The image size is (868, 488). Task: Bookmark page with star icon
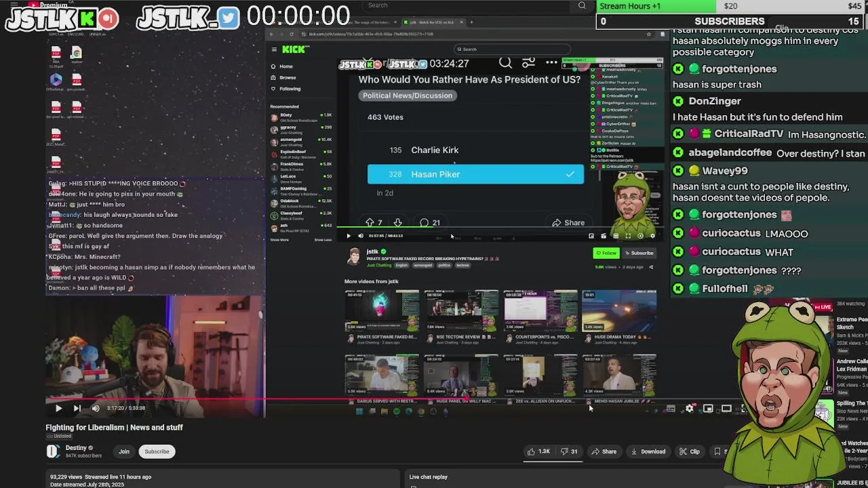(649, 34)
